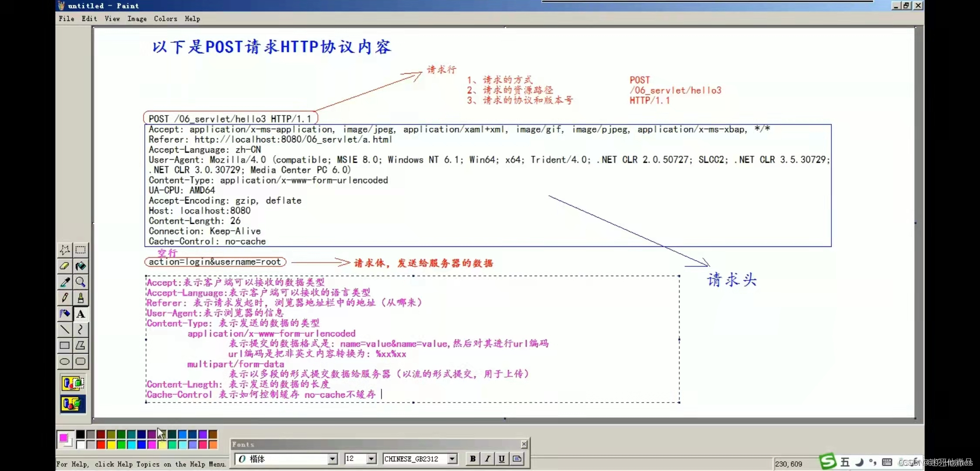Select the Curve tool
980x471 pixels.
(x=81, y=330)
